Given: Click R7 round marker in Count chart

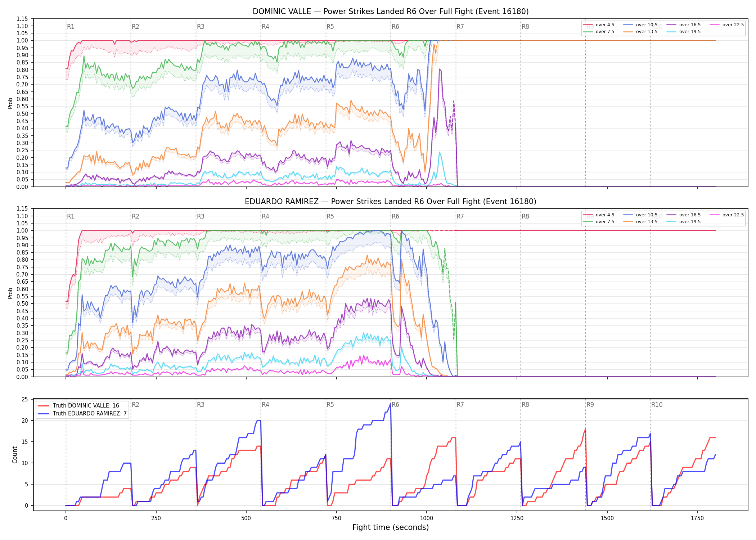Looking at the screenshot, I should point(460,405).
